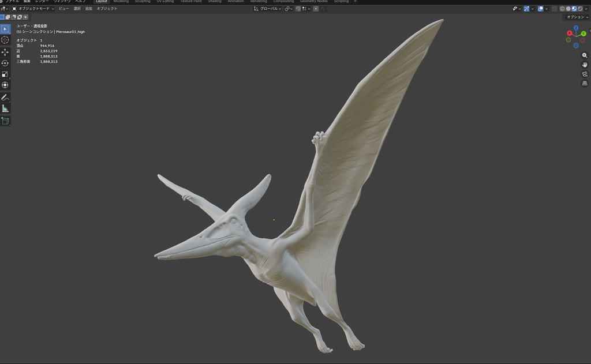Switch to solid viewport shading
The width and height of the screenshot is (591, 364).
tap(568, 9)
